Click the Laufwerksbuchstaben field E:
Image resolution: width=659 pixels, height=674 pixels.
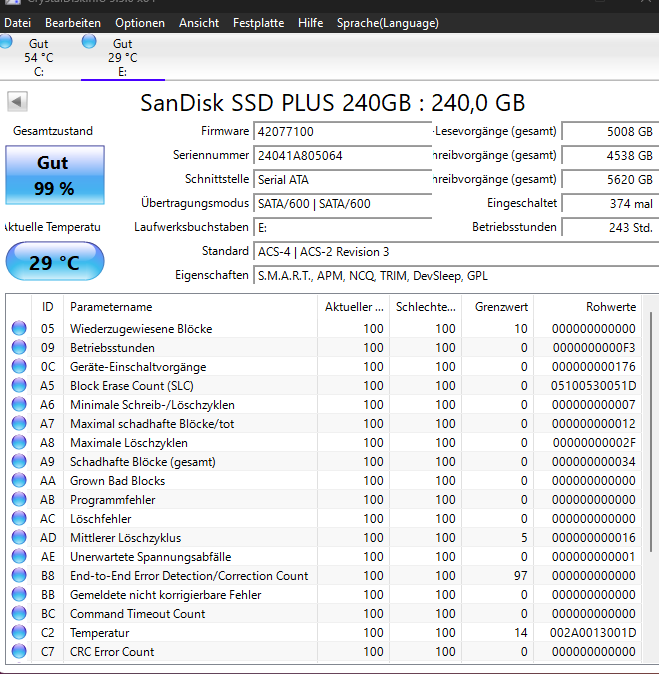343,228
